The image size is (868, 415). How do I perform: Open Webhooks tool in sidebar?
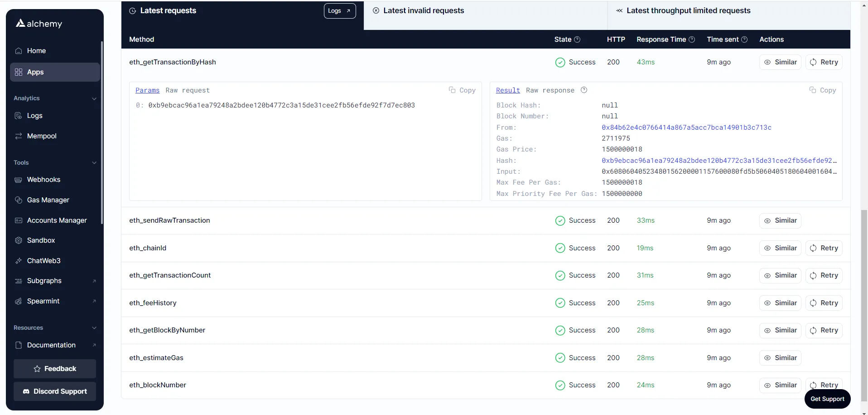click(43, 180)
